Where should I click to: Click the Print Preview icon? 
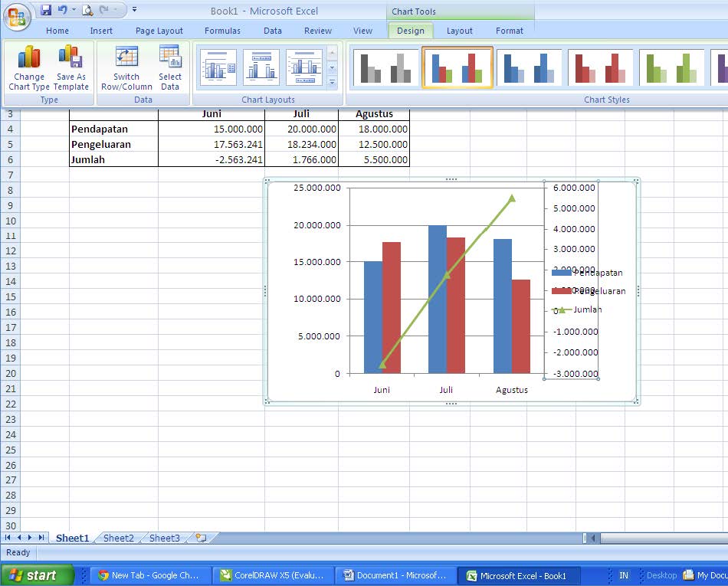click(87, 10)
